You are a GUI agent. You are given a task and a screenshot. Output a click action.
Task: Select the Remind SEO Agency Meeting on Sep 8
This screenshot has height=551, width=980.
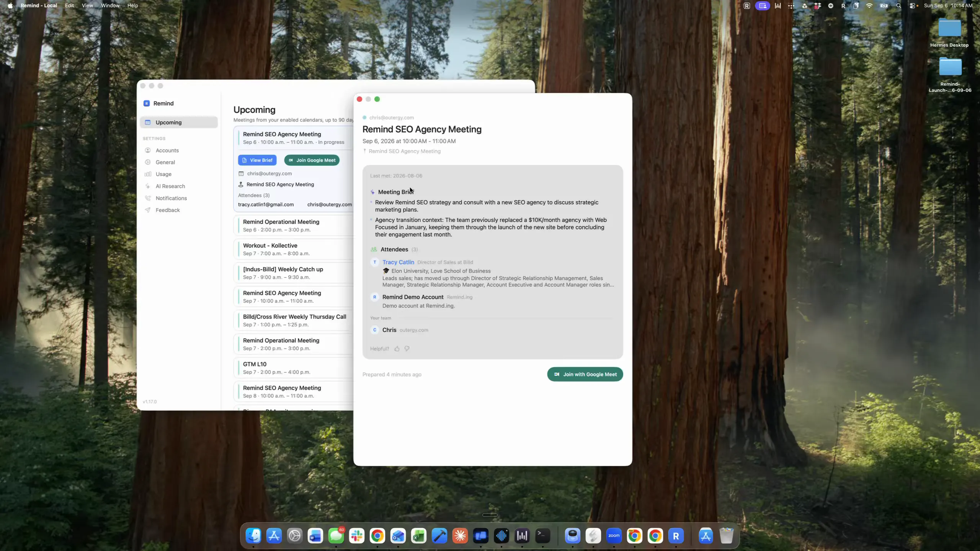(294, 391)
